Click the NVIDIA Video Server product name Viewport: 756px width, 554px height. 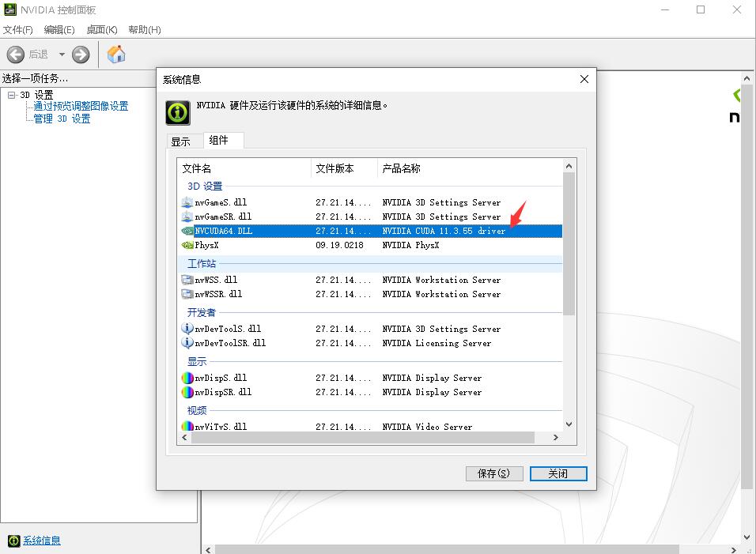[x=427, y=426]
